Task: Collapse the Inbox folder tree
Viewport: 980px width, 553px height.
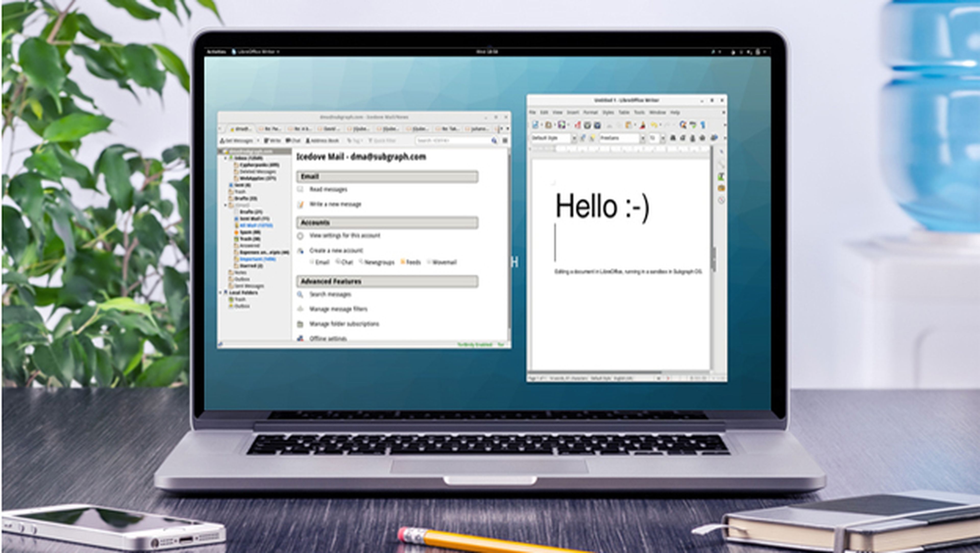Action: [225, 158]
